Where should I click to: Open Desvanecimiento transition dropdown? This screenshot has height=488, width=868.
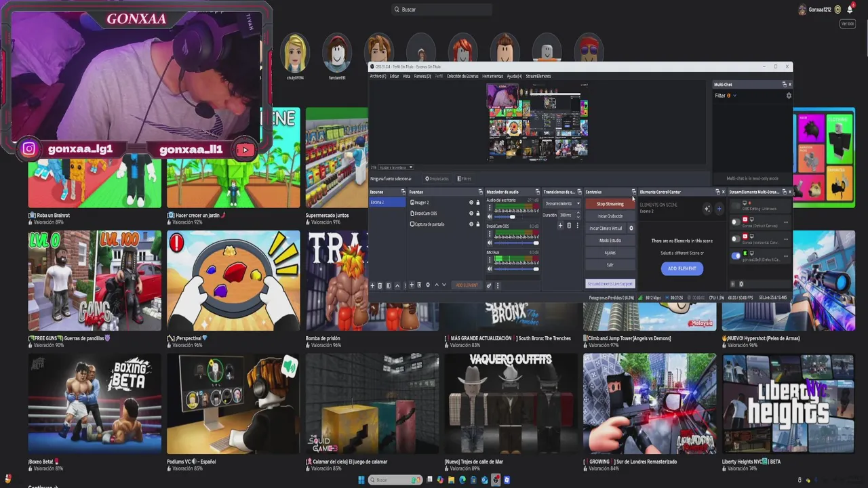(x=562, y=203)
